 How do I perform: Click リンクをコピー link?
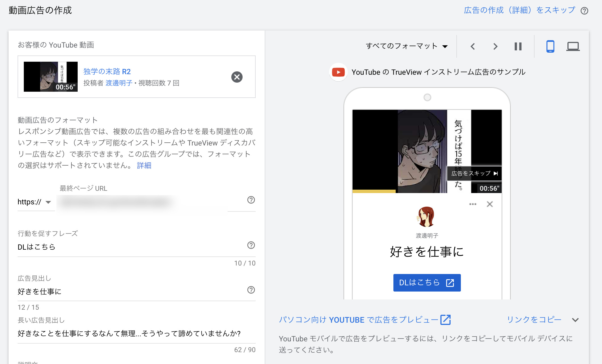tap(534, 320)
